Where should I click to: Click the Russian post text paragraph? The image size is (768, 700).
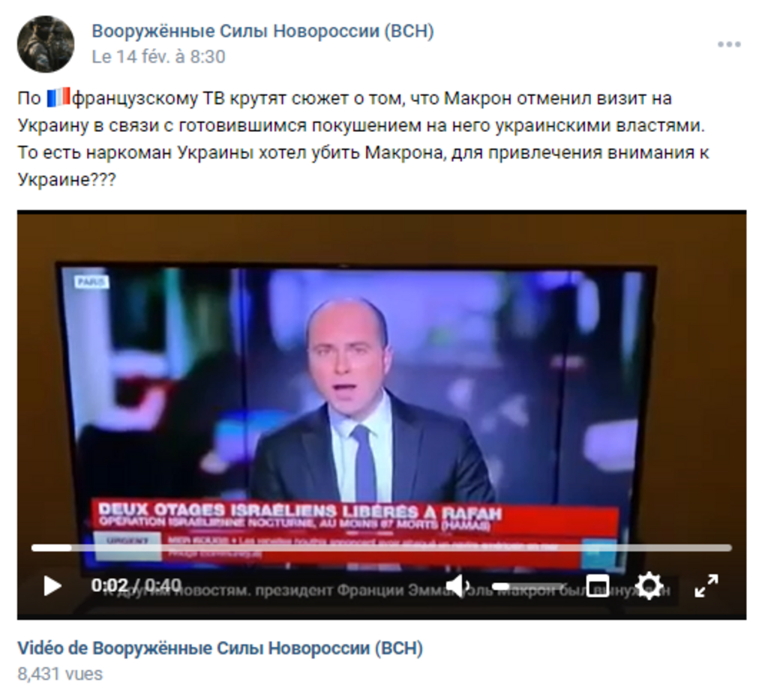pyautogui.click(x=364, y=139)
